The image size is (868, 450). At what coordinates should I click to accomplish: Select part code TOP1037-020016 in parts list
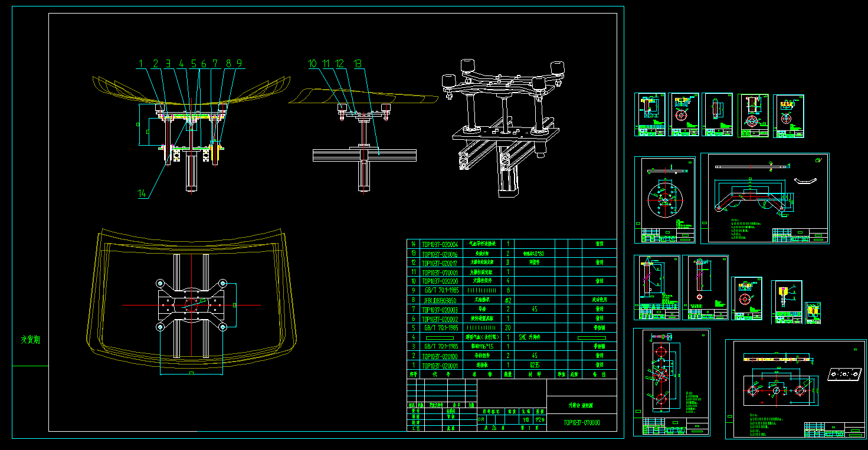click(x=440, y=253)
